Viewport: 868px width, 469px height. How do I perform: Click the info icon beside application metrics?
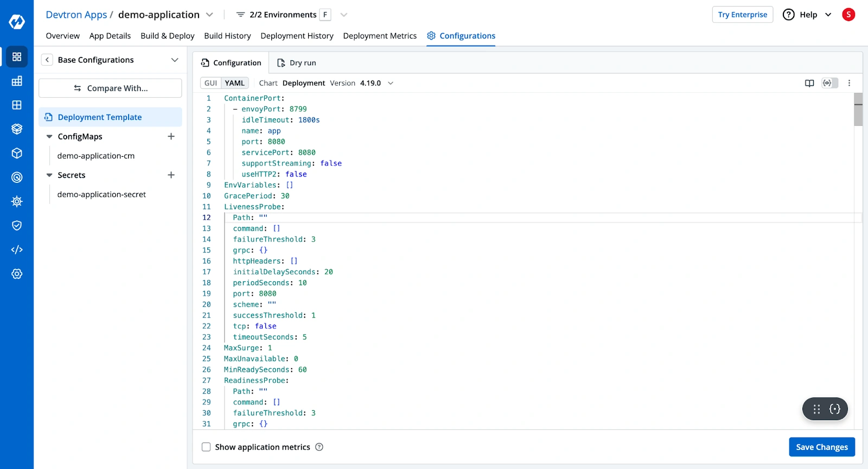(x=319, y=447)
